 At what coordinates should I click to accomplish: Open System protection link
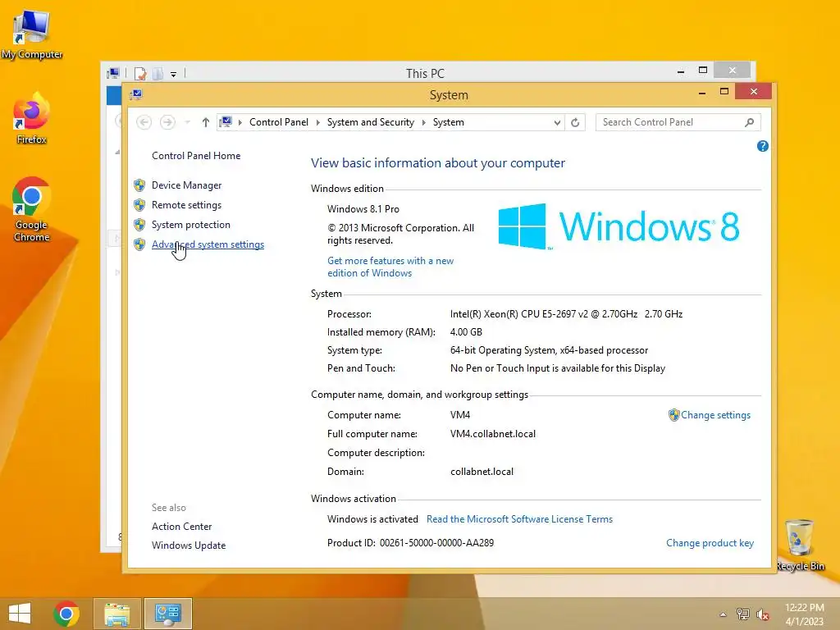pyautogui.click(x=190, y=225)
